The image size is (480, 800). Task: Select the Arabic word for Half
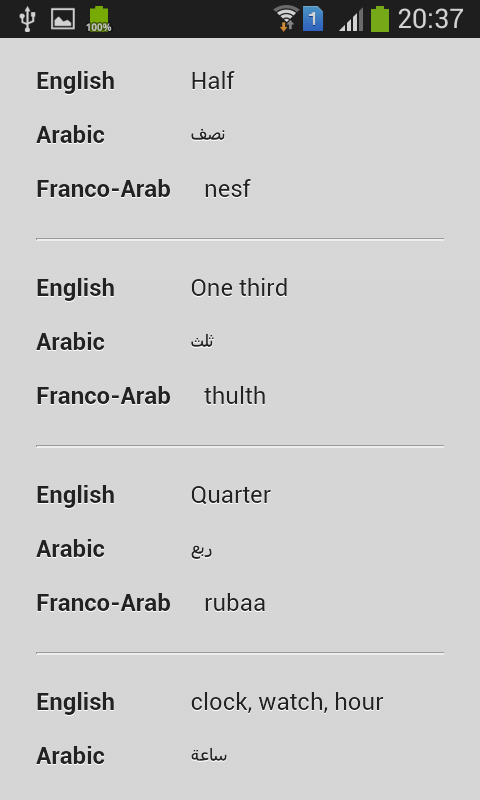click(x=208, y=134)
